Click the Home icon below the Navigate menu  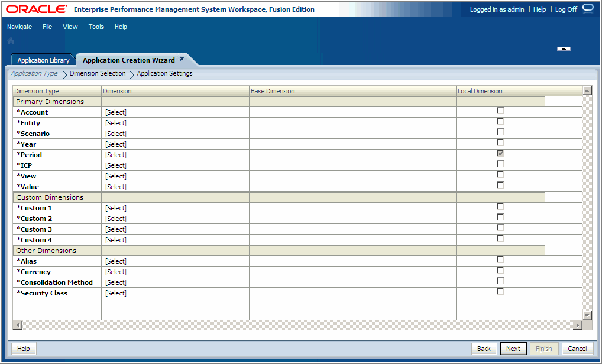point(11,40)
